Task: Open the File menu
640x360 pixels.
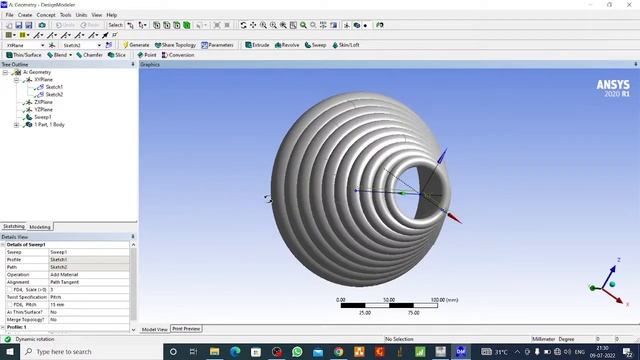Action: 9,15
